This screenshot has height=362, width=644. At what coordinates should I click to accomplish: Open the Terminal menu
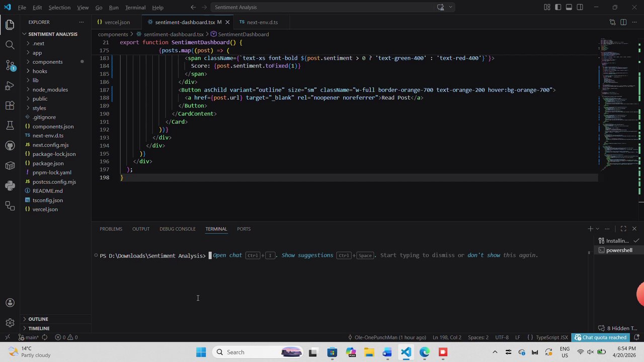[135, 8]
